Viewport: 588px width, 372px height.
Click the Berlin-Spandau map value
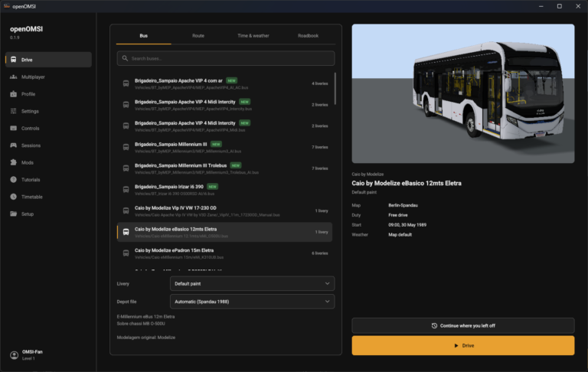click(x=403, y=205)
